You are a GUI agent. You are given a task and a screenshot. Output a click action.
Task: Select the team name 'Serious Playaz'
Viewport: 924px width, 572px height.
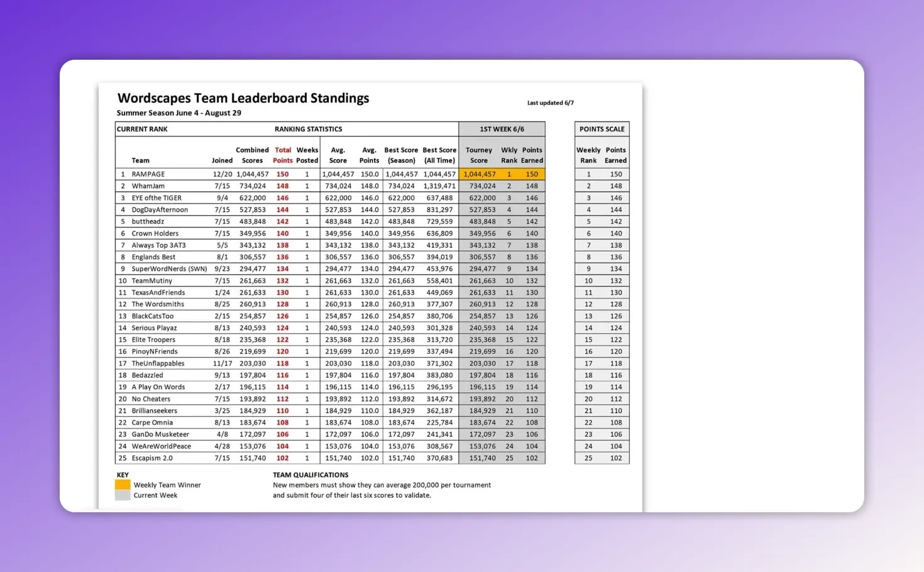(154, 328)
